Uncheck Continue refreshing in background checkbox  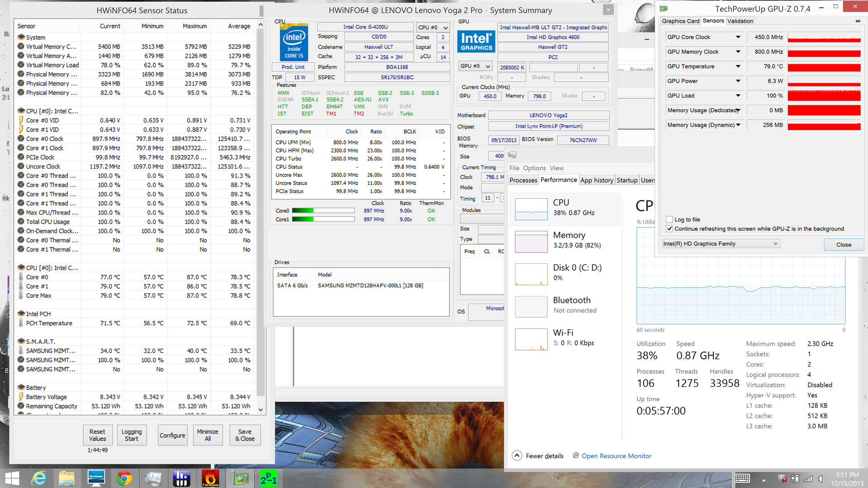(669, 229)
